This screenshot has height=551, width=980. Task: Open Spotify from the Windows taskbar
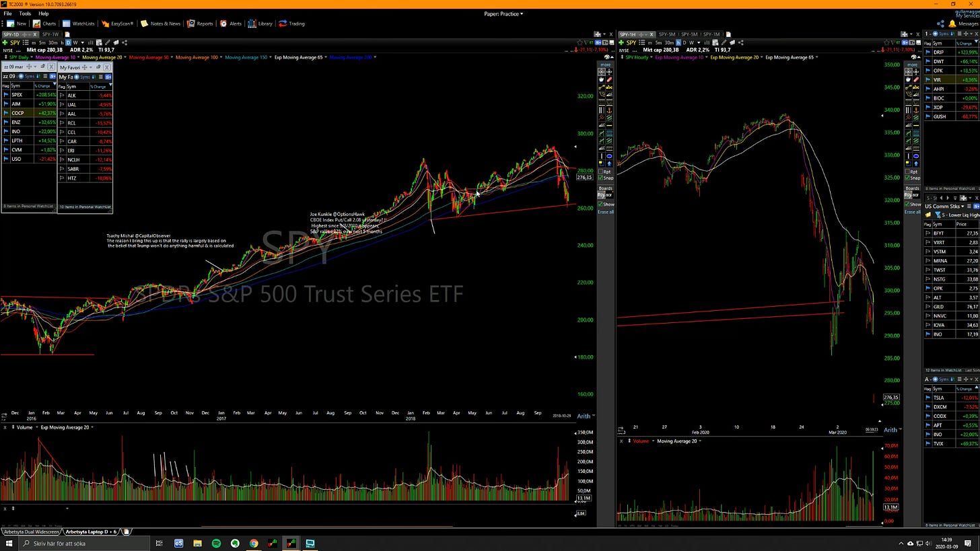(216, 543)
